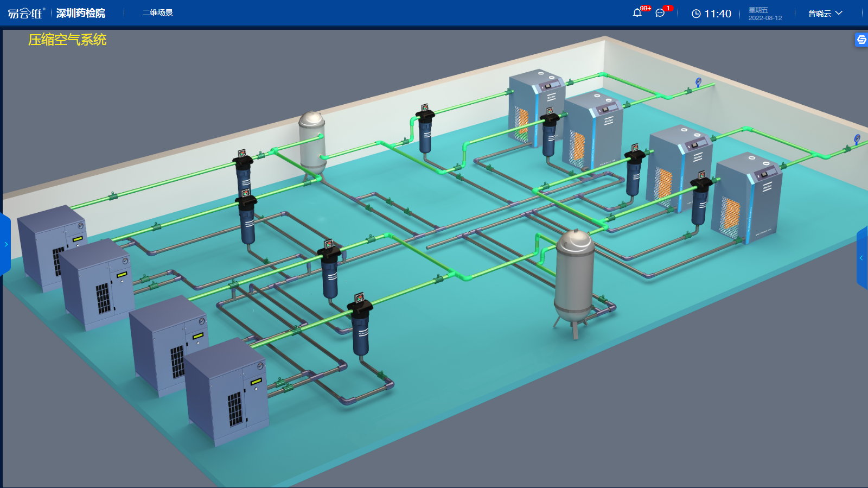The image size is (868, 488).
Task: Expand the left side panel handle
Action: pyautogui.click(x=5, y=244)
